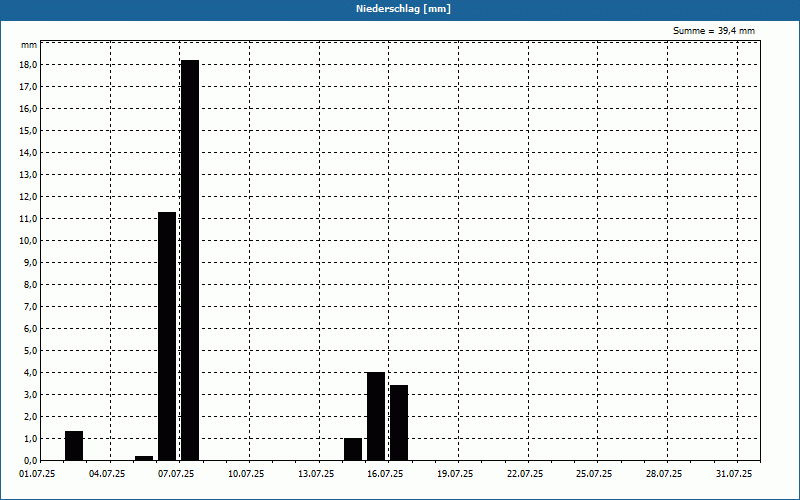Select the y-axis value 15,0
The width and height of the screenshot is (800, 500).
(x=28, y=131)
